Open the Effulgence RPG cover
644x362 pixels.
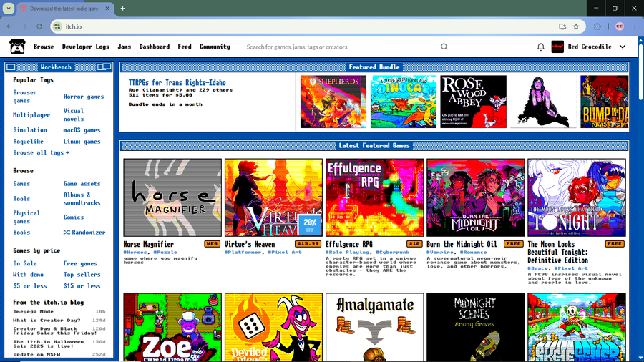(x=374, y=197)
